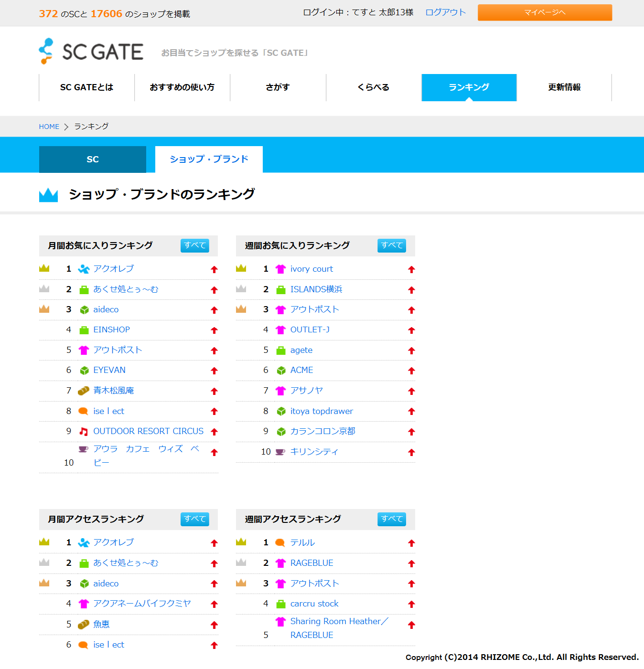Click the green bag icon beside EINSHOP
Viewport: 644px width, 669px height.
[x=84, y=330]
